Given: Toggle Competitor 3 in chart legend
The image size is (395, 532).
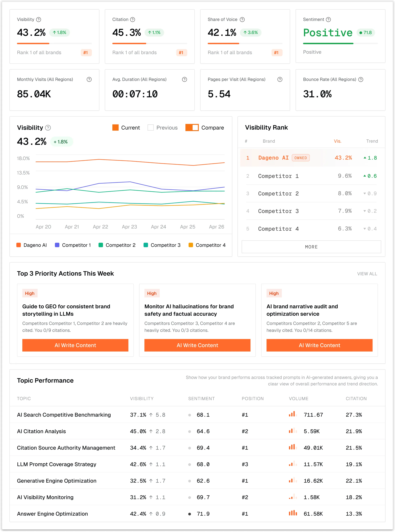Looking at the screenshot, I should (x=162, y=245).
